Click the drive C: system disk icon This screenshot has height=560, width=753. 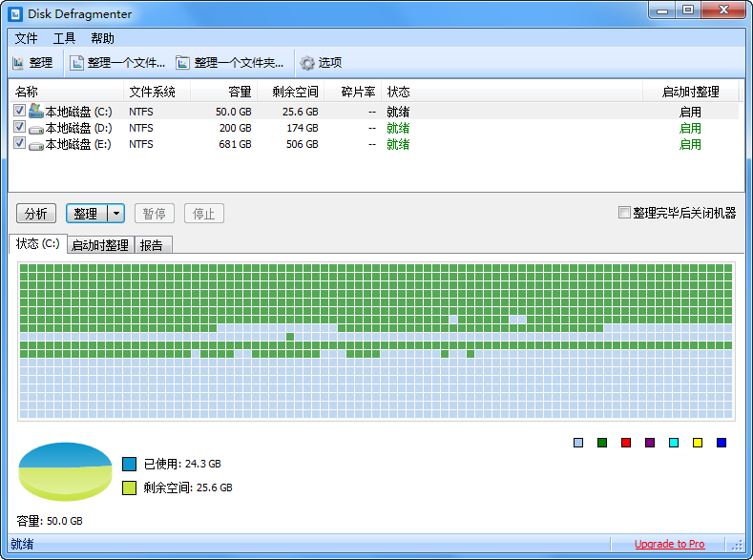tap(36, 111)
